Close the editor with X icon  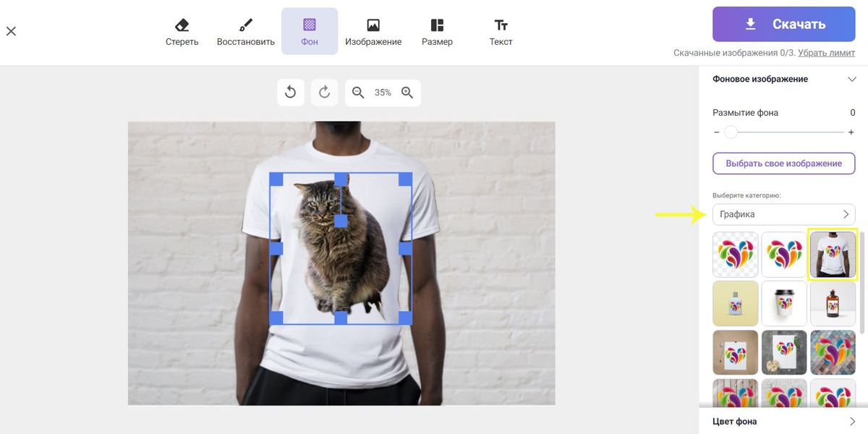[x=11, y=31]
